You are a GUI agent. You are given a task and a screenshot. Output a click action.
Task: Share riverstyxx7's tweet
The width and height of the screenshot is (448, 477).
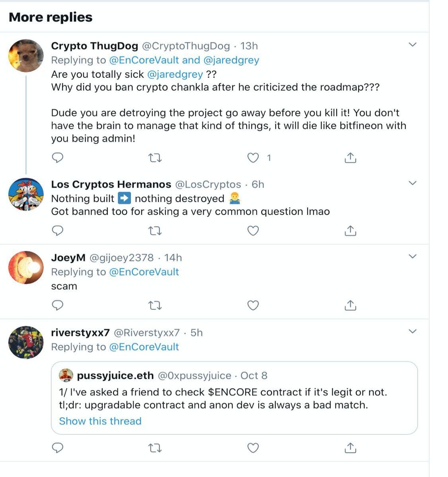tap(350, 448)
